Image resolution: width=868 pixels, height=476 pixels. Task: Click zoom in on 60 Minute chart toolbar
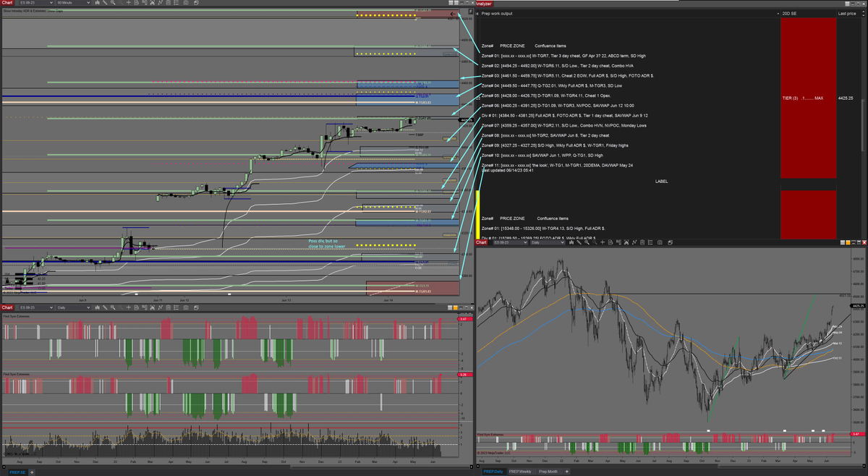pyautogui.click(x=113, y=3)
